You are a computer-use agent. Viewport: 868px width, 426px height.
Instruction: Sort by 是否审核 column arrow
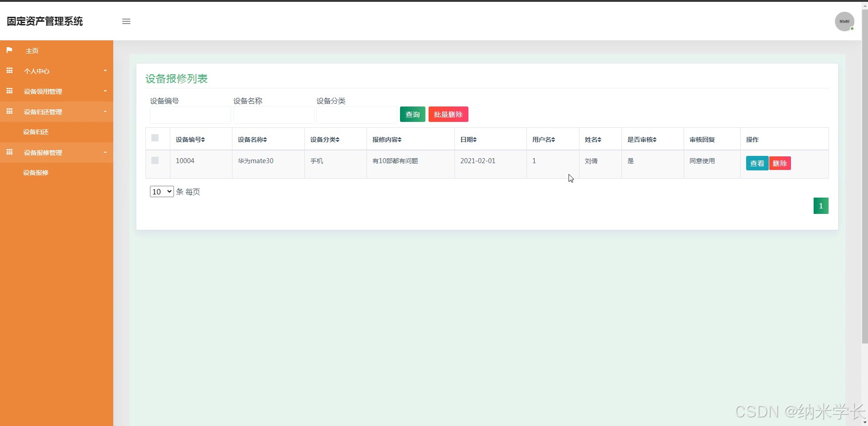coord(655,140)
